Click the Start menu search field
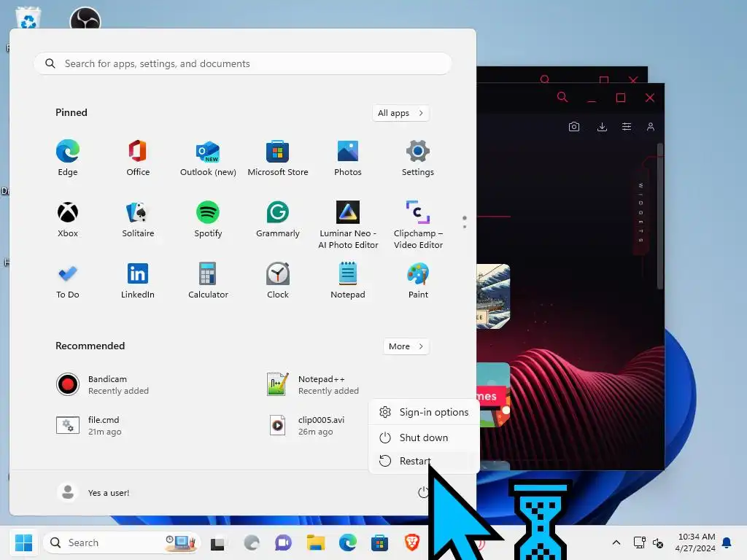This screenshot has height=560, width=747. click(x=242, y=63)
